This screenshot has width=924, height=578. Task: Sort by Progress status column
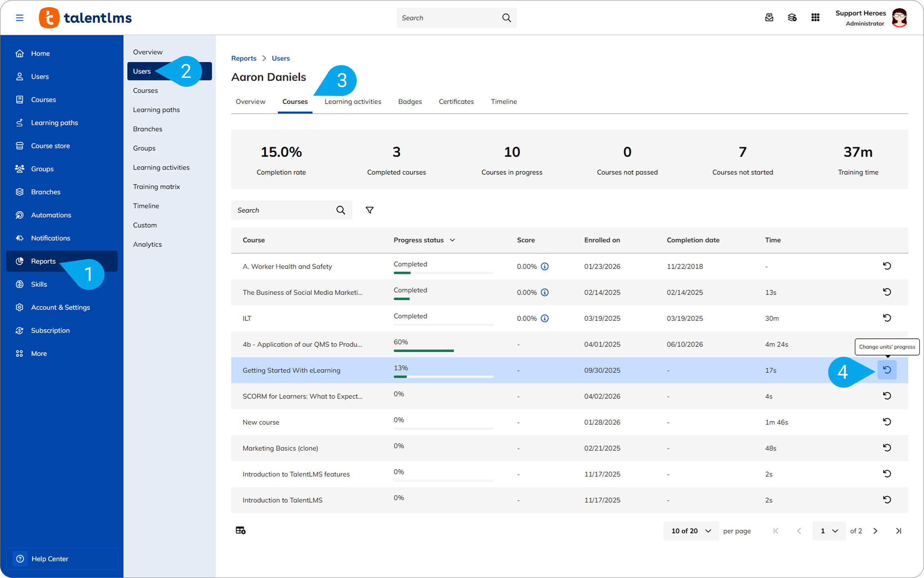[424, 240]
